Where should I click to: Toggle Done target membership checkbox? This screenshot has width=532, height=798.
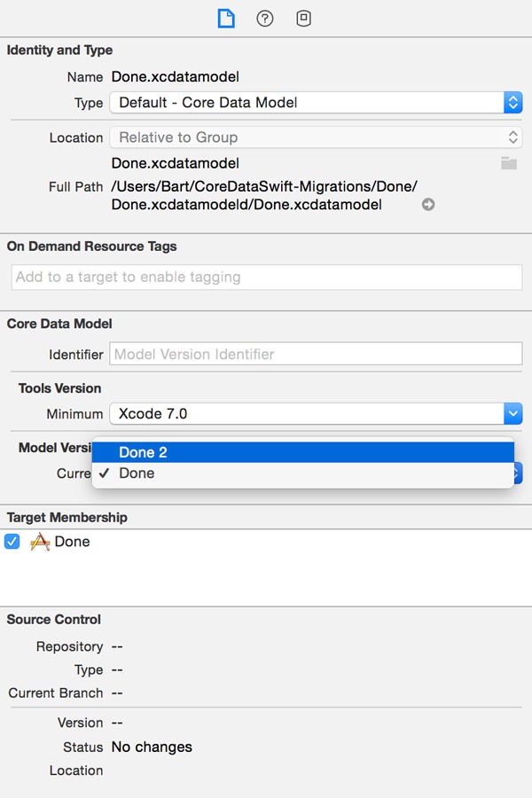(12, 542)
